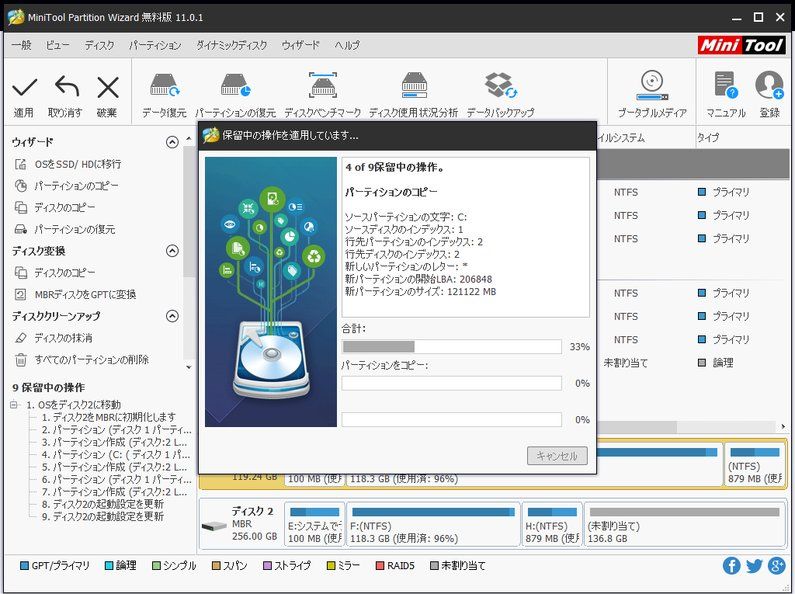Click the キャンセル button in dialog

click(x=557, y=456)
